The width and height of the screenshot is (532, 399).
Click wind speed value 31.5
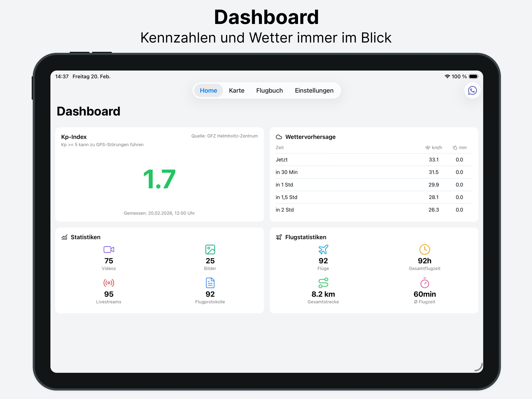click(x=433, y=172)
